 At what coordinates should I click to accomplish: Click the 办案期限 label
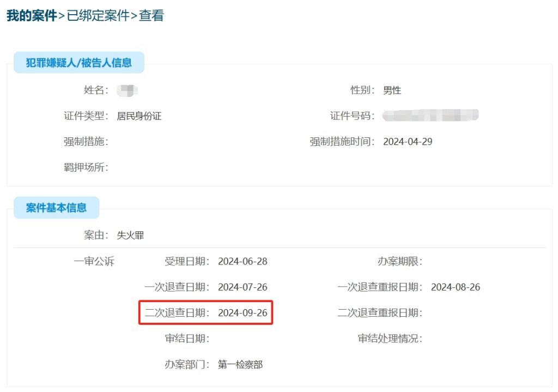pos(400,261)
